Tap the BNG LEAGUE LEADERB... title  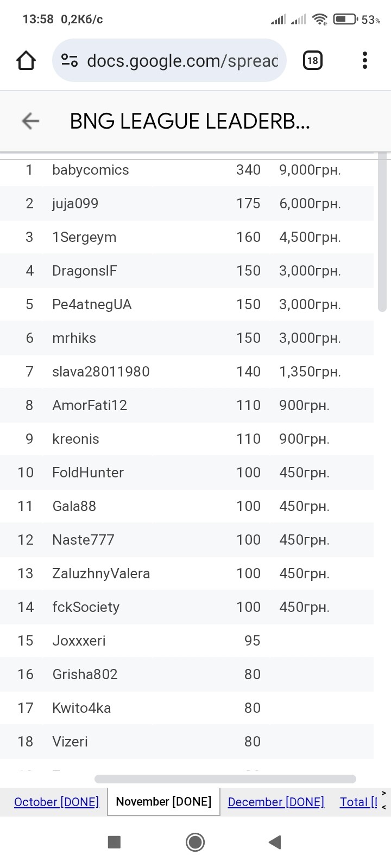[x=190, y=122]
